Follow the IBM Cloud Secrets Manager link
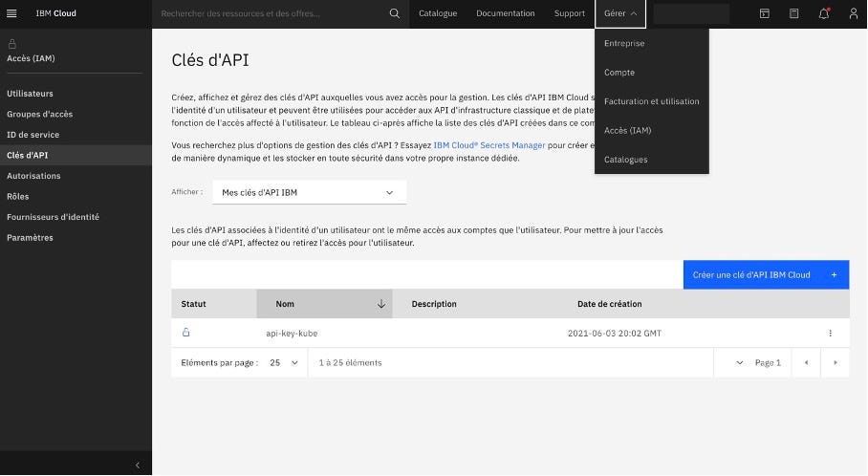The height and width of the screenshot is (476, 868). 489,145
